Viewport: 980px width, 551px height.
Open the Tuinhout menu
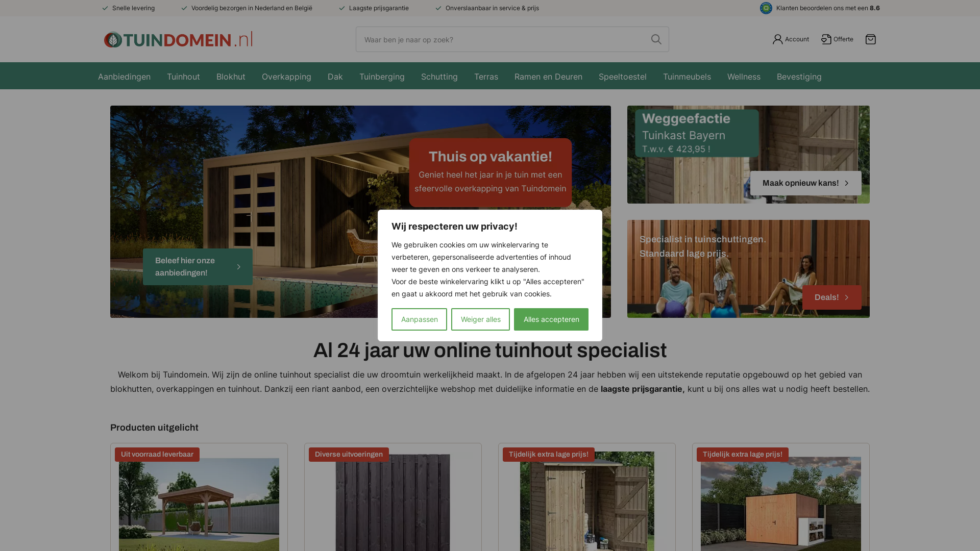pyautogui.click(x=183, y=77)
